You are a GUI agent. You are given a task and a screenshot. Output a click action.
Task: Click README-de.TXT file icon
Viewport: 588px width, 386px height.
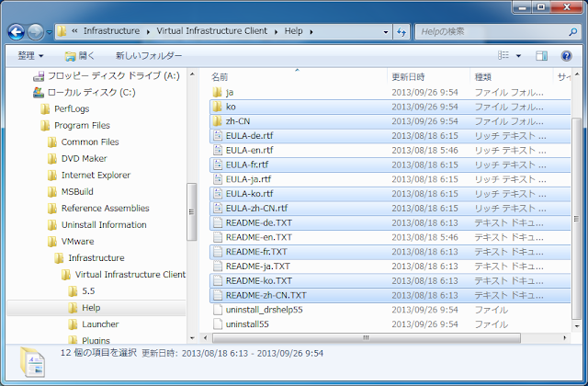click(x=218, y=222)
